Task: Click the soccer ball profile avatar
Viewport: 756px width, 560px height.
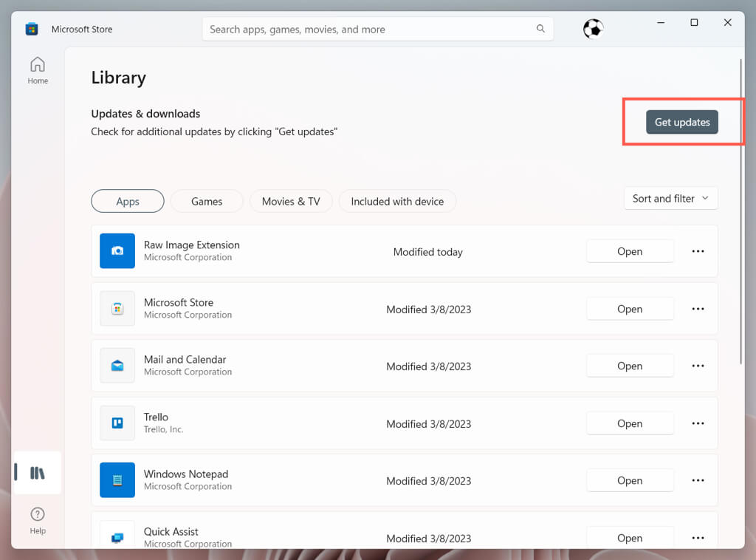Action: point(593,29)
